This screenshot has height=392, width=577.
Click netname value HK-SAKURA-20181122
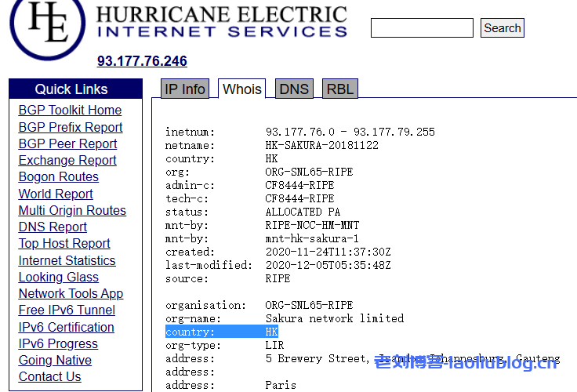(x=321, y=145)
